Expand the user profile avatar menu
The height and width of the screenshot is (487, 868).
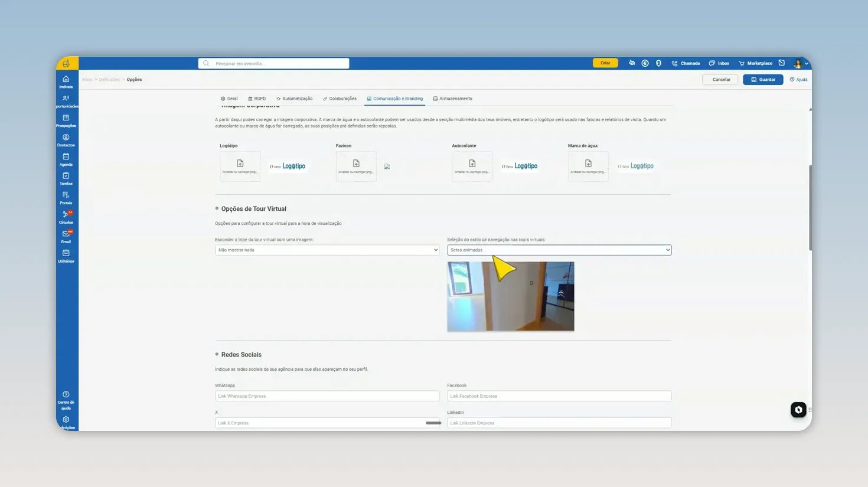800,63
